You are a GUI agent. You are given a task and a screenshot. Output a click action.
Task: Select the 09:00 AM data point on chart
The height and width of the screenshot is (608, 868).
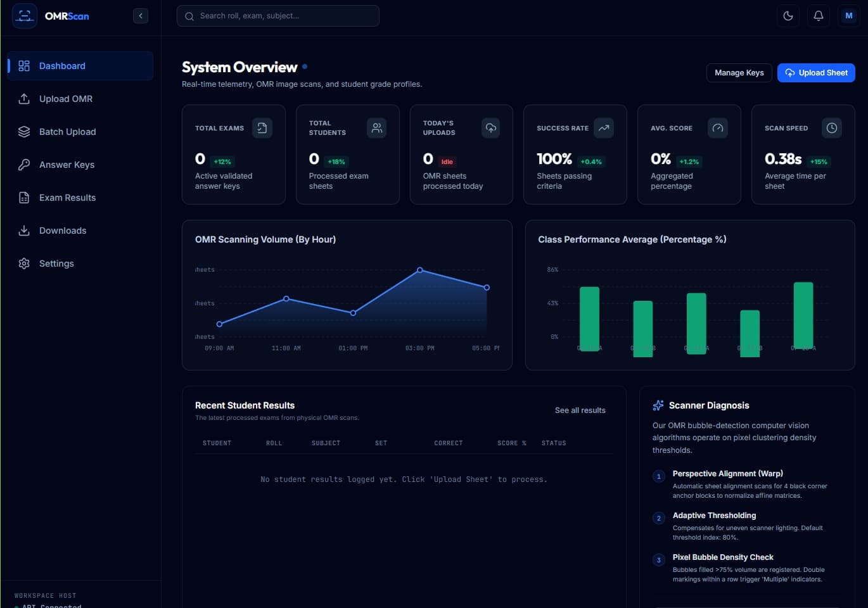pos(220,324)
